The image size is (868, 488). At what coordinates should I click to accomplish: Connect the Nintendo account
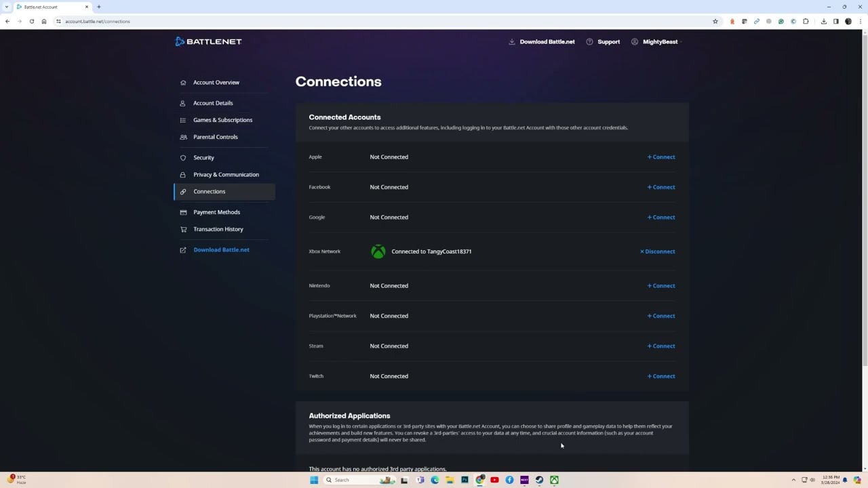pyautogui.click(x=661, y=286)
